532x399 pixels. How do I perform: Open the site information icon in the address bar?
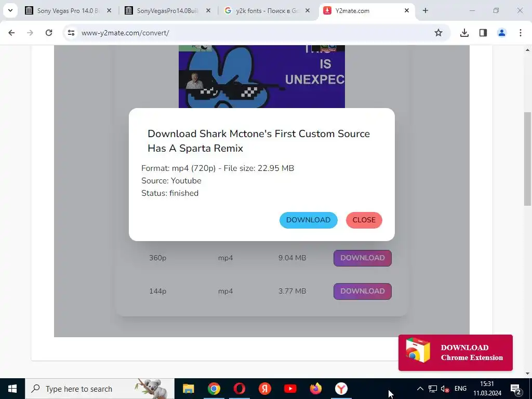(x=71, y=33)
